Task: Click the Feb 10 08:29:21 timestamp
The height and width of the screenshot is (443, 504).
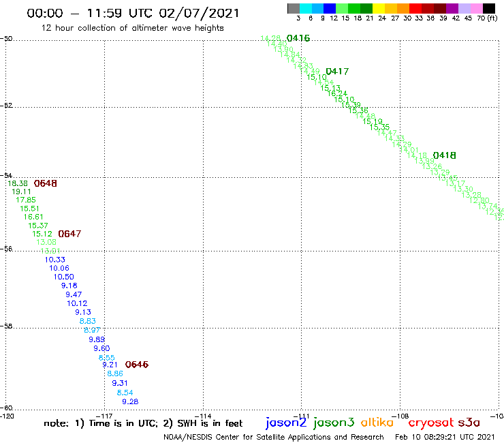Action: (x=445, y=438)
